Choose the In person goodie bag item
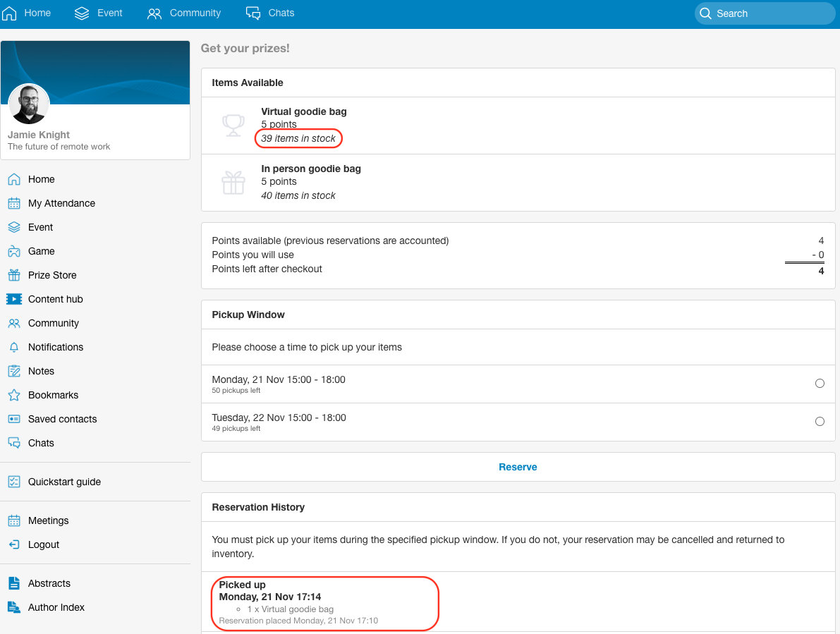 [x=310, y=169]
